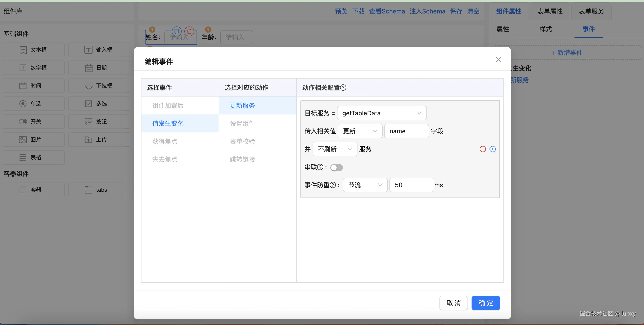
Task: Choose the 跳转链接 action
Action: 242,159
